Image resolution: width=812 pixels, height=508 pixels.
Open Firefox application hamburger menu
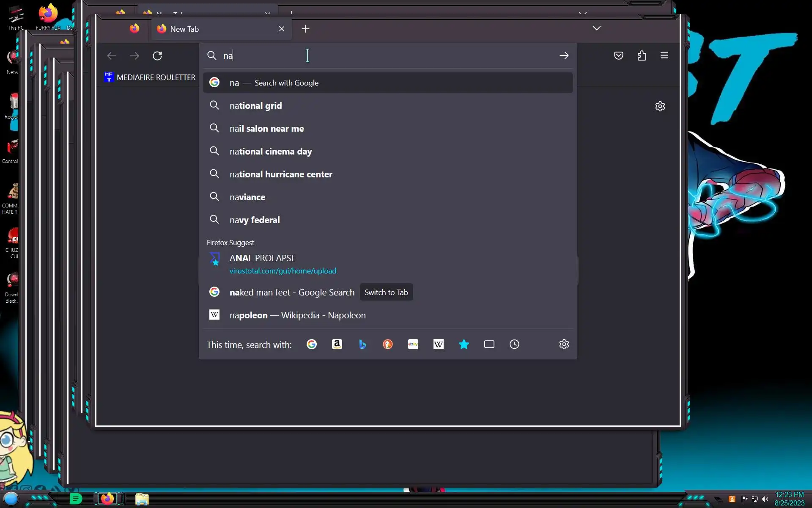click(x=664, y=55)
